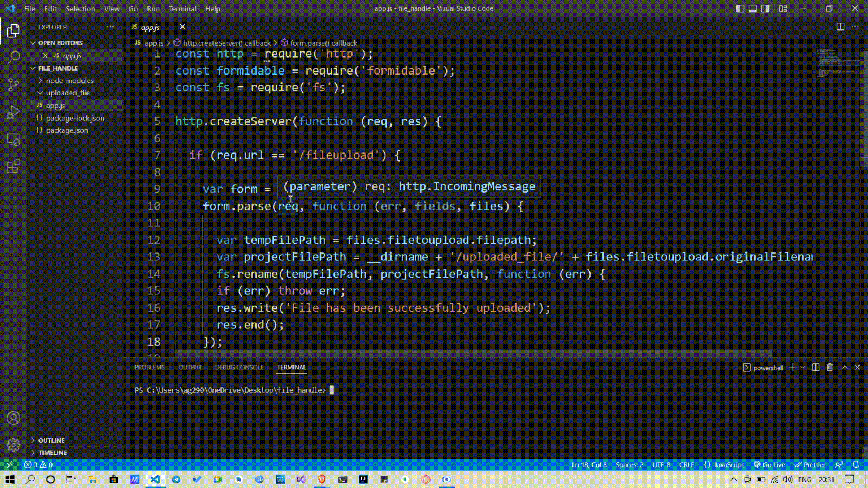Split the editor to the right
Image resolution: width=868 pixels, height=488 pixels.
click(840, 27)
